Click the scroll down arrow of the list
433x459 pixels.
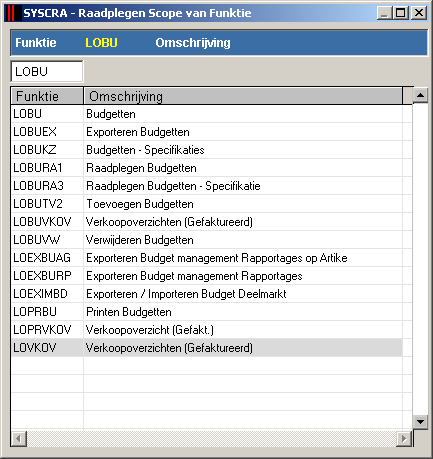pyautogui.click(x=420, y=422)
